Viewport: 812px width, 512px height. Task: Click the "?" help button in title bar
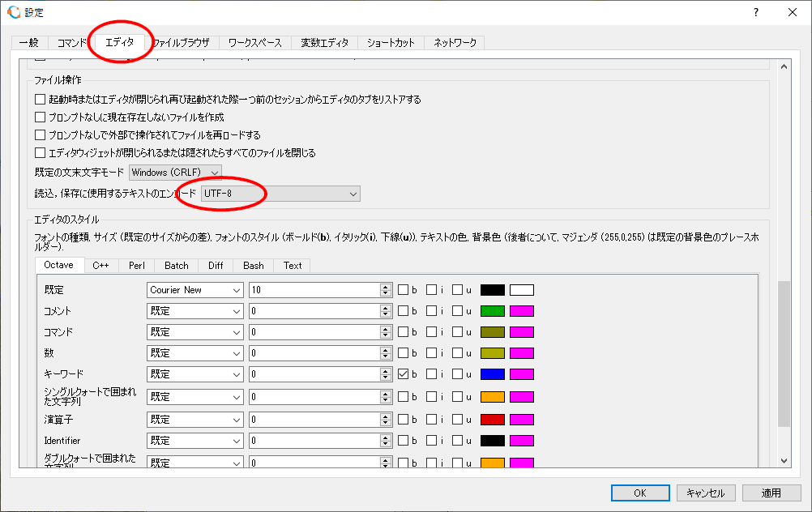(x=755, y=12)
